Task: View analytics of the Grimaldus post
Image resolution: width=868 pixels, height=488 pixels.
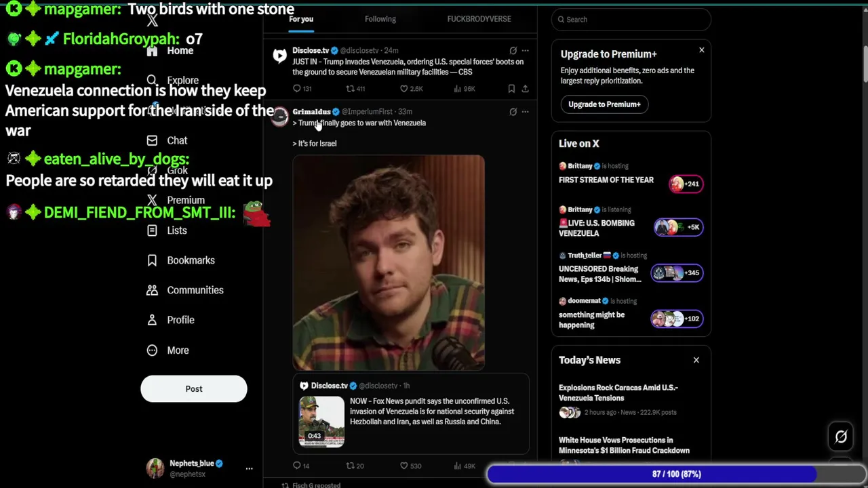Action: click(x=464, y=466)
